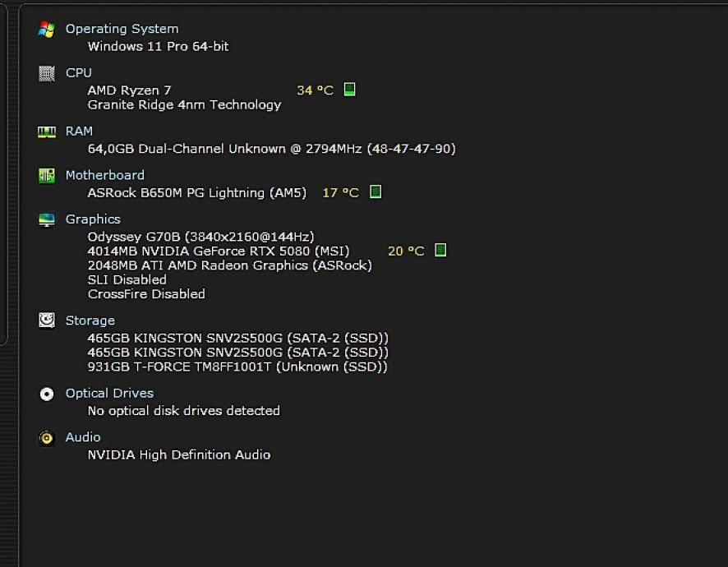Open the Audio section heading
This screenshot has height=567, width=728.
[x=83, y=437]
